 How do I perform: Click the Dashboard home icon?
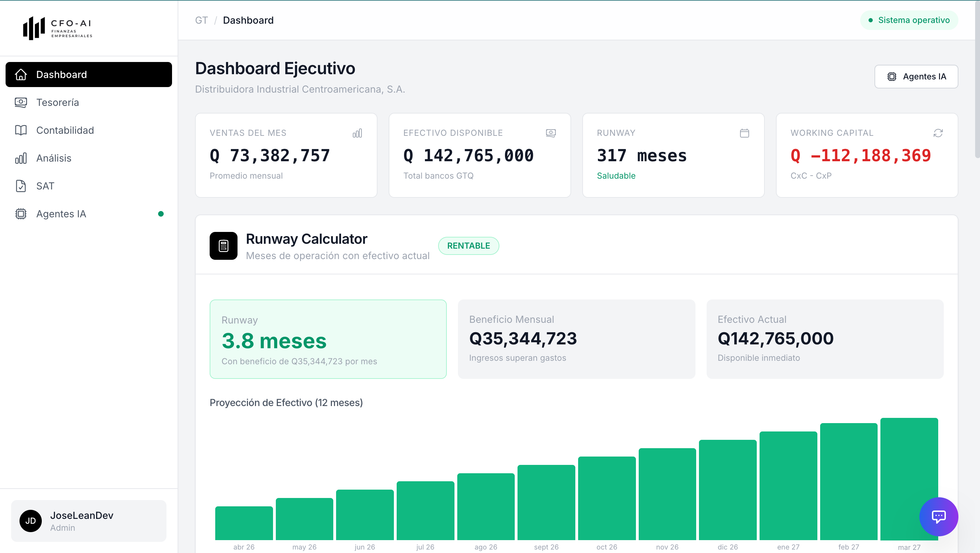tap(21, 75)
